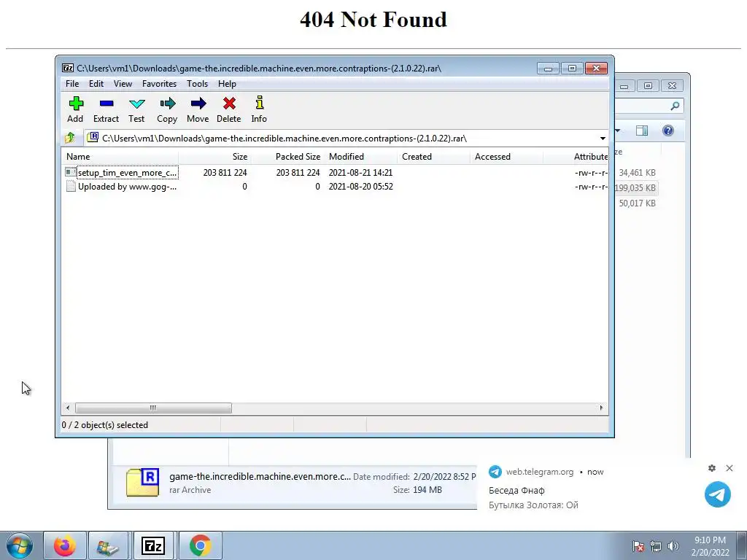Open the Help menu
Image resolution: width=747 pixels, height=560 pixels.
click(x=228, y=83)
